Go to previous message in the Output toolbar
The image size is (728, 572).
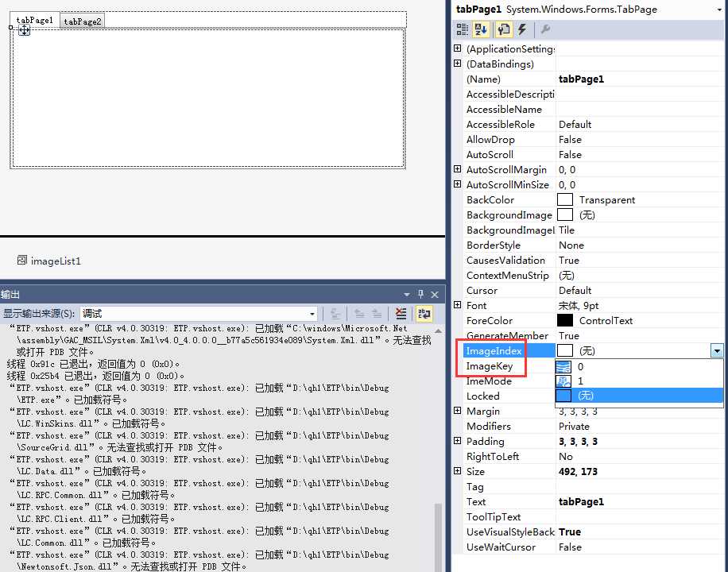click(x=359, y=314)
